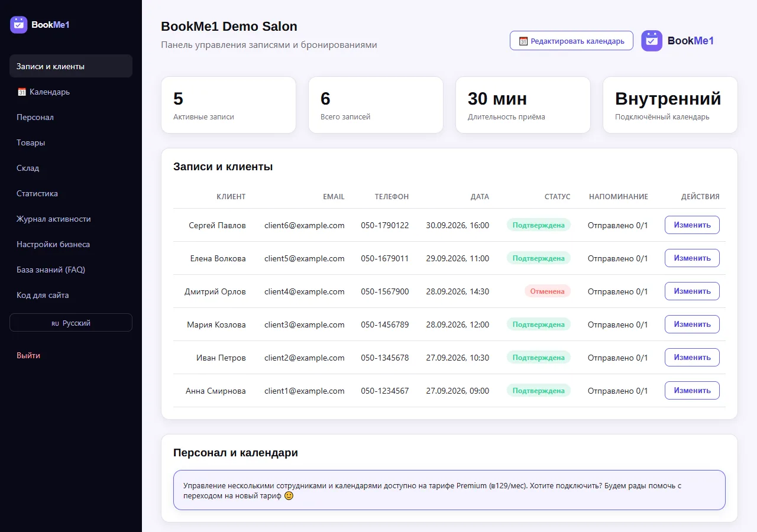The height and width of the screenshot is (532, 757).
Task: Click email client5@example.com
Action: tap(305, 258)
